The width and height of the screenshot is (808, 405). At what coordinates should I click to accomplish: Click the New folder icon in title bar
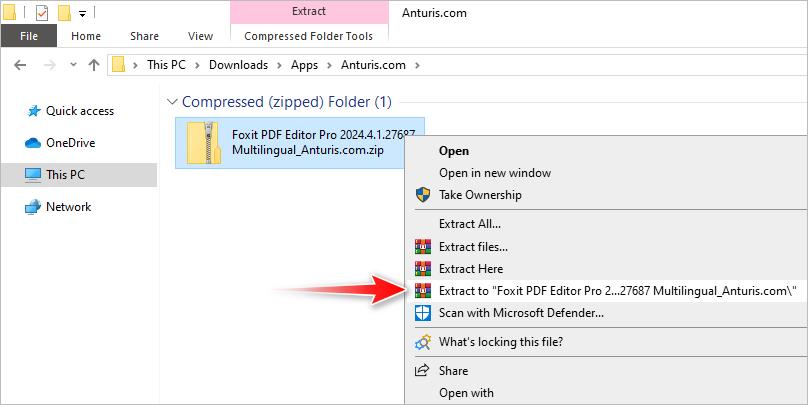(64, 13)
